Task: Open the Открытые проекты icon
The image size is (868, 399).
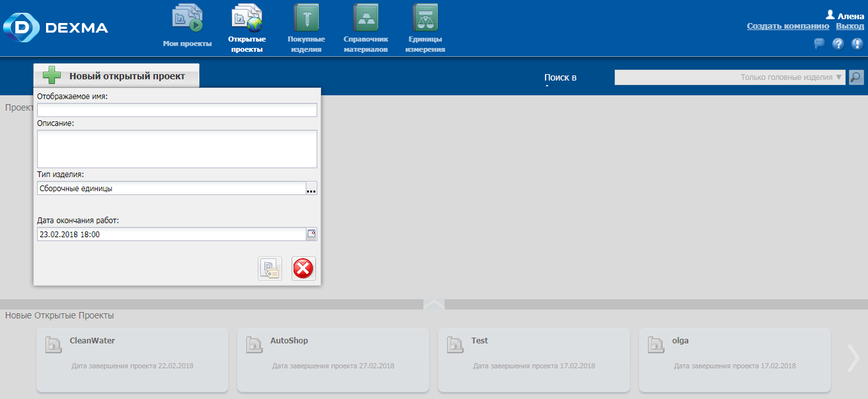Action: (x=247, y=19)
